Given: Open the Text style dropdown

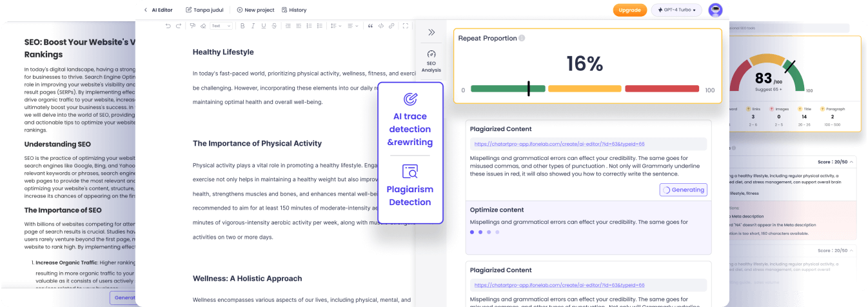Looking at the screenshot, I should coord(221,26).
